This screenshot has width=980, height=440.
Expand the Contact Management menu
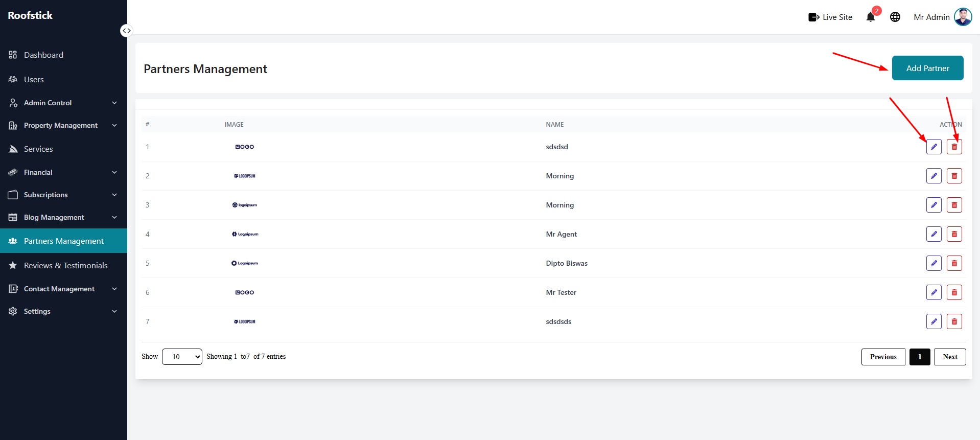point(63,289)
